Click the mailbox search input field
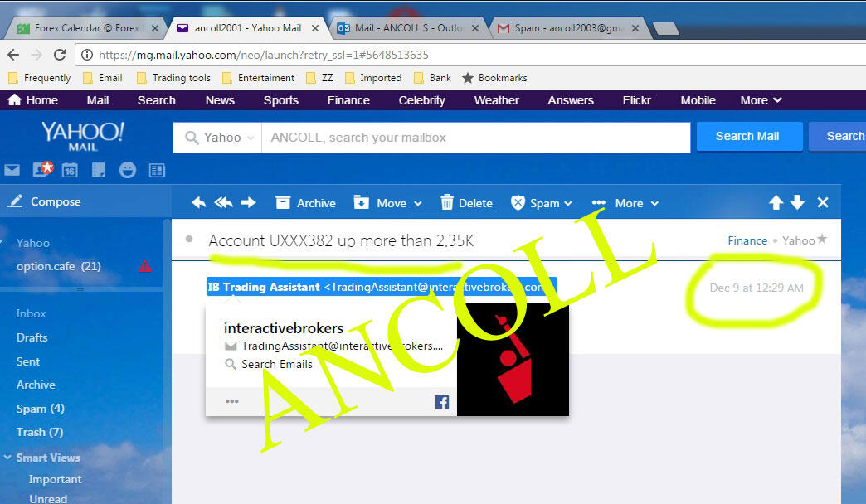Viewport: 866px width, 504px height. 475,138
